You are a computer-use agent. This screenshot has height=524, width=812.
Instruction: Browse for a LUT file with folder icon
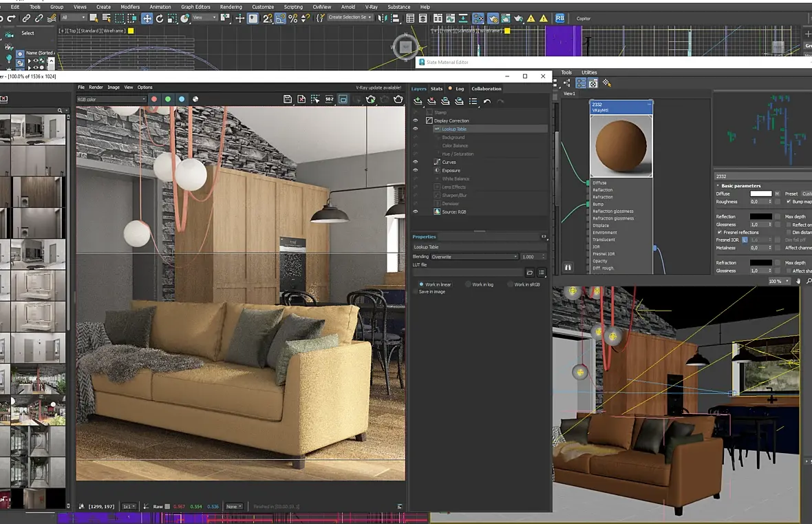[x=530, y=273]
